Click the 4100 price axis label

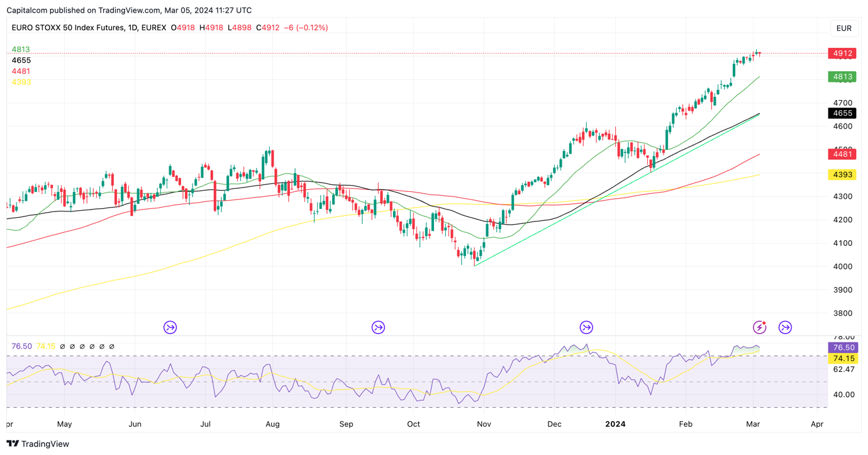click(x=843, y=243)
